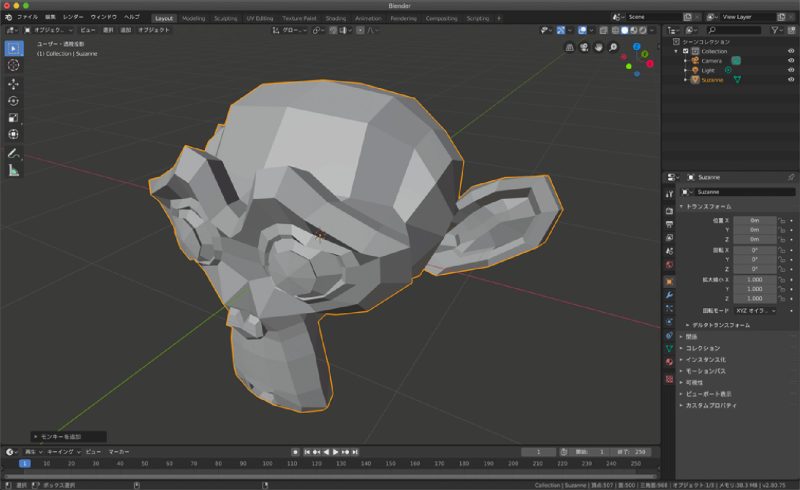The height and width of the screenshot is (490, 800).
Task: Expand the コレクション panel
Action: (x=700, y=348)
